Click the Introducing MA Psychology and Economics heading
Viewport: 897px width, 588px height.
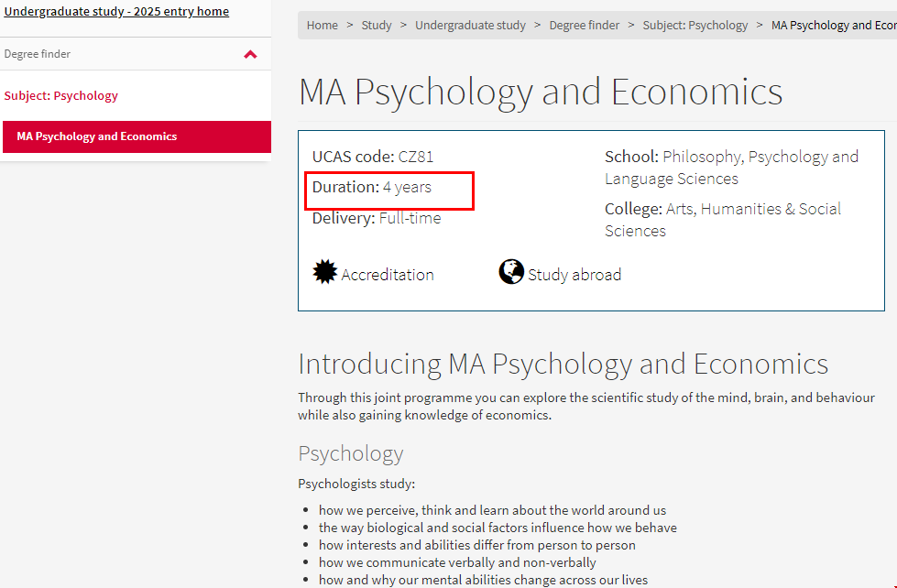click(563, 364)
